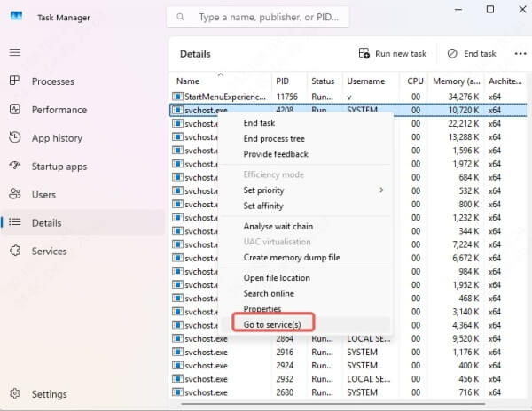Image resolution: width=532 pixels, height=411 pixels.
Task: Click PID value 11756
Action: [286, 97]
